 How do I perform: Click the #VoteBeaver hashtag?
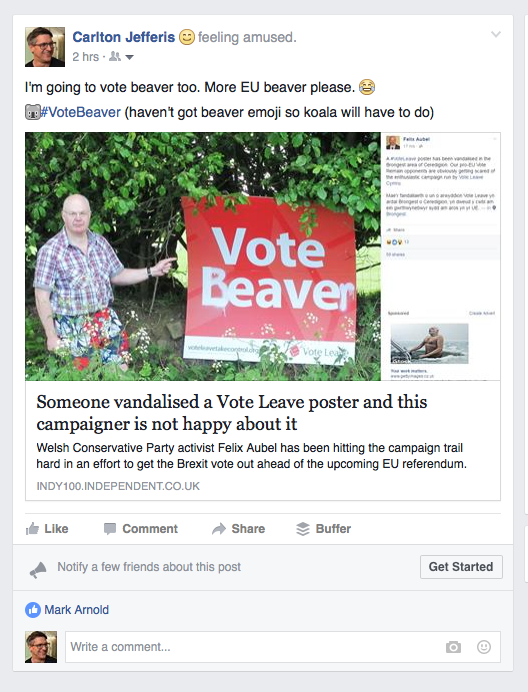pyautogui.click(x=80, y=112)
